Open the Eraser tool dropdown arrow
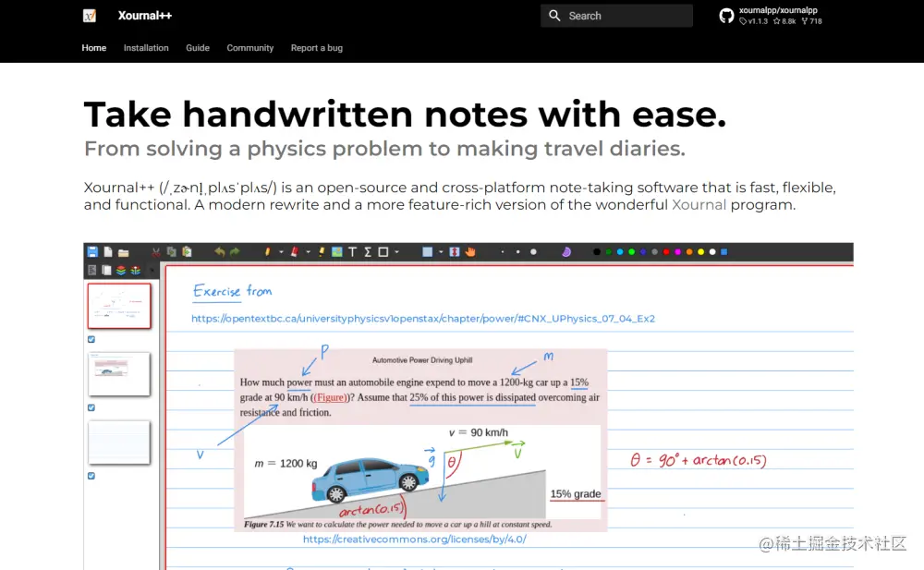The height and width of the screenshot is (570, 924). (x=308, y=251)
